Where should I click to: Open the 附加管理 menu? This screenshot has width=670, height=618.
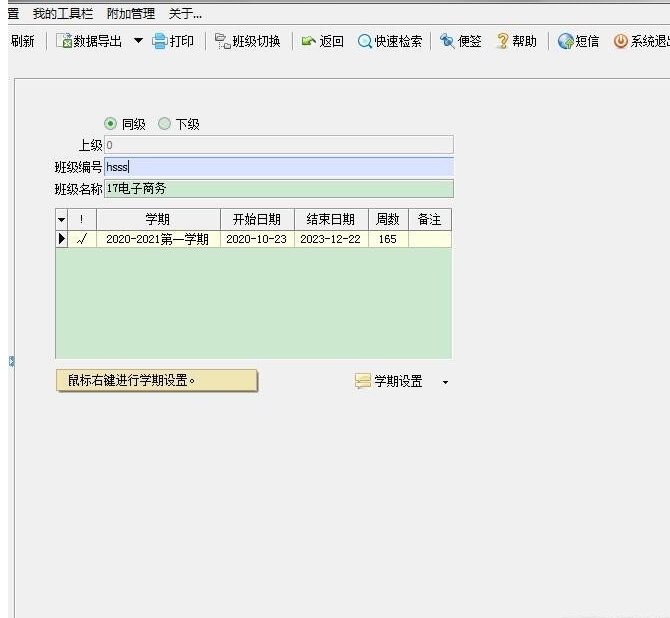pos(131,14)
